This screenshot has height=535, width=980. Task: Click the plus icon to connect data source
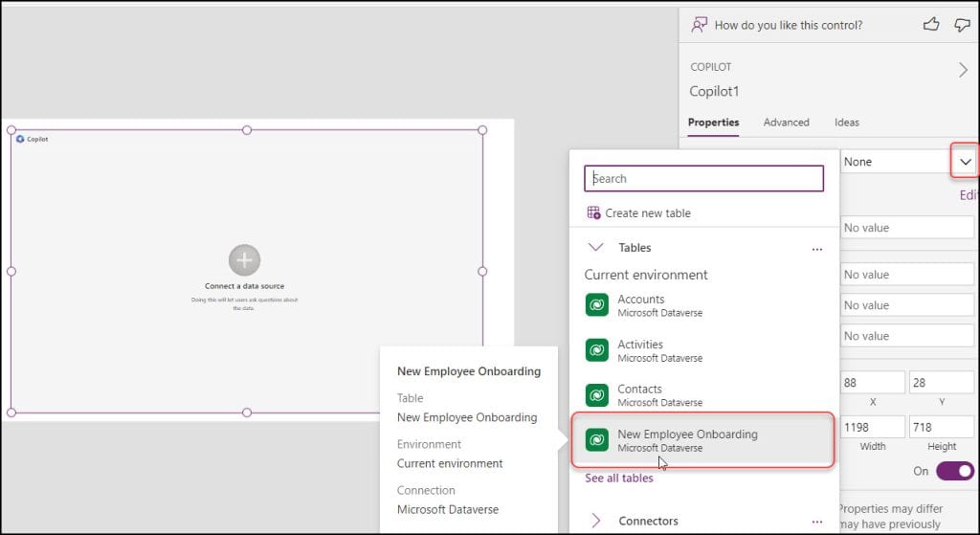tap(244, 260)
